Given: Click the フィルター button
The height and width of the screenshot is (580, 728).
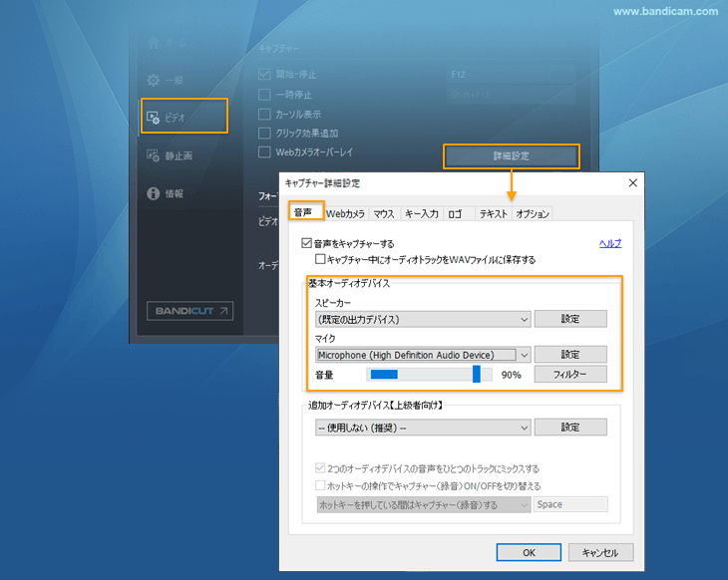Looking at the screenshot, I should pyautogui.click(x=570, y=374).
